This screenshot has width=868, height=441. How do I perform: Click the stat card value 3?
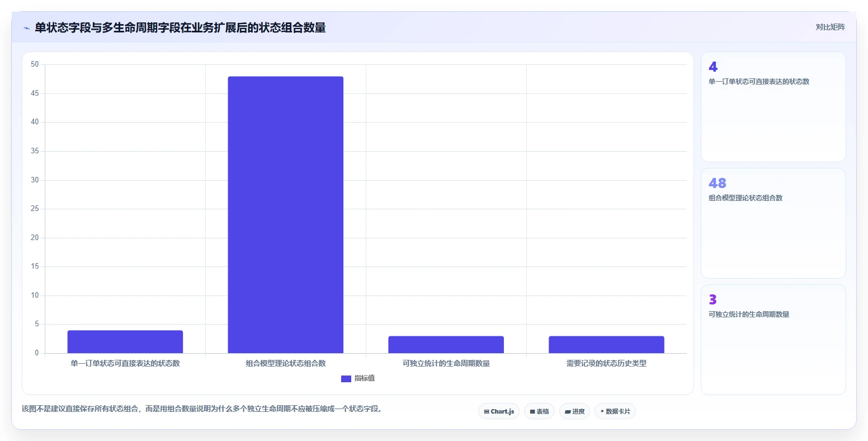point(713,300)
